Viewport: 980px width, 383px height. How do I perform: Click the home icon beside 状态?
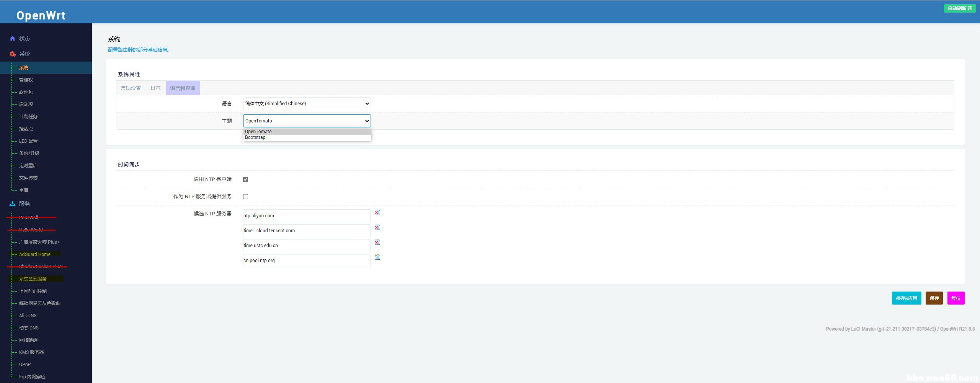[12, 39]
